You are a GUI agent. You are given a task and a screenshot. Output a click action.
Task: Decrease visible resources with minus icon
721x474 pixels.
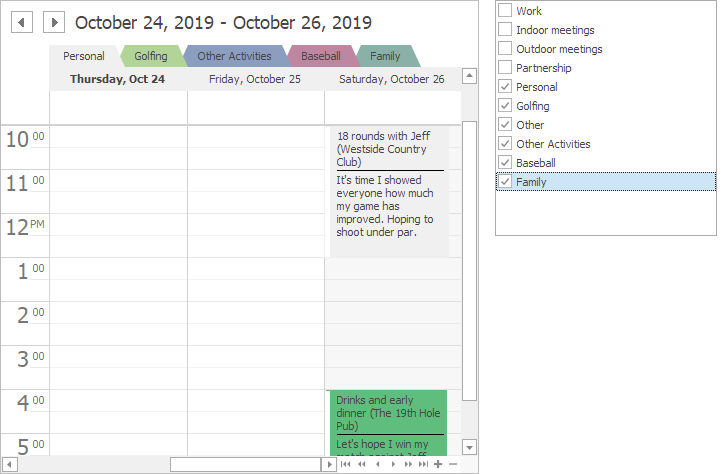[453, 464]
